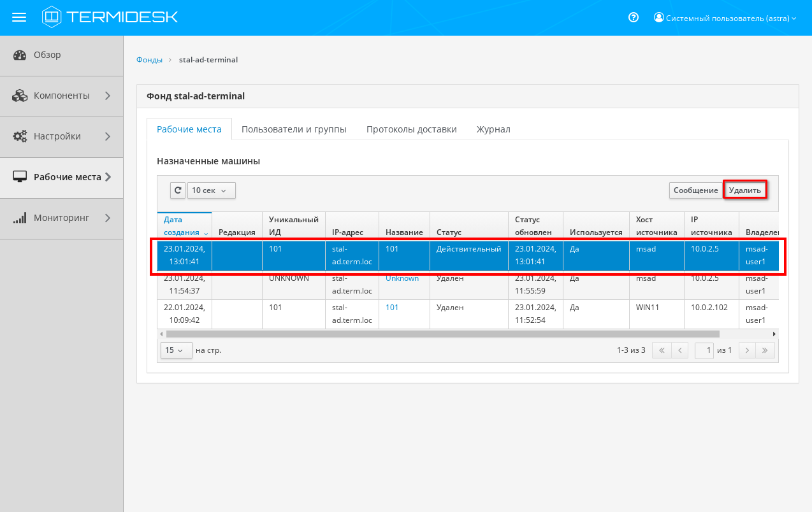Open the 10 сек refresh interval dropdown
This screenshot has width=812, height=512.
[x=211, y=190]
